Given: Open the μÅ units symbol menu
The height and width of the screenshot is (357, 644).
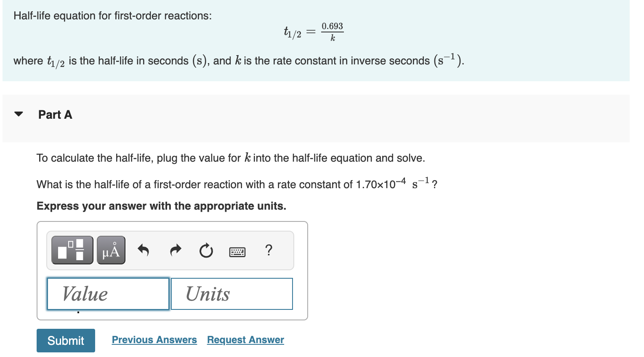Looking at the screenshot, I should [x=111, y=250].
